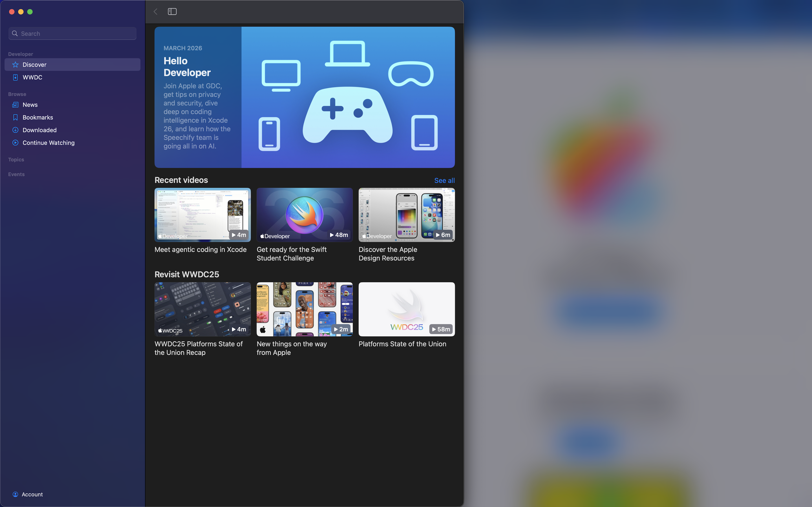Open Bookmarks using its bookmark icon
The image size is (812, 507).
tap(15, 117)
